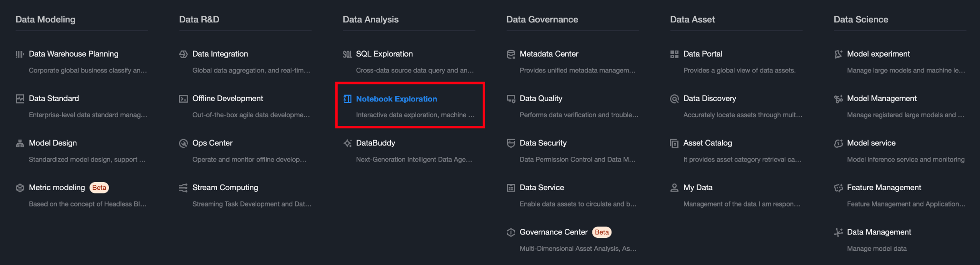Viewport: 980px width, 265px height.
Task: Go to Data Quality
Action: click(x=540, y=99)
